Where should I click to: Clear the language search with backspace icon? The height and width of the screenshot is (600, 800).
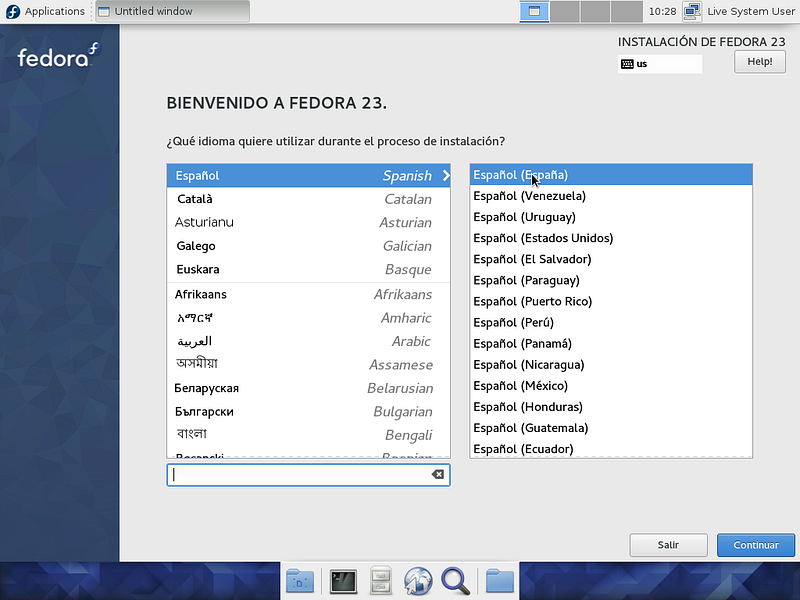pos(437,475)
